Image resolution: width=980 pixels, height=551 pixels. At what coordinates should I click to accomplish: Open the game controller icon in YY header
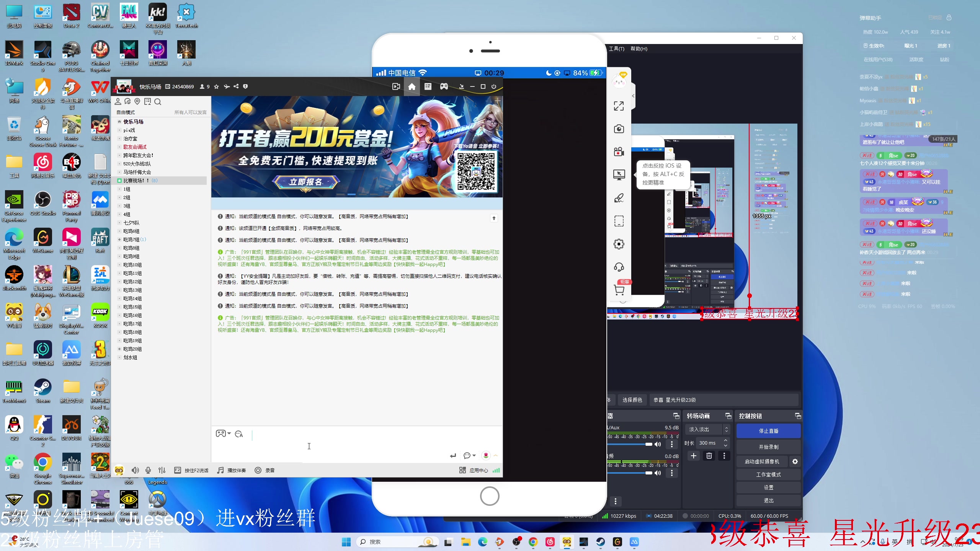point(444,87)
